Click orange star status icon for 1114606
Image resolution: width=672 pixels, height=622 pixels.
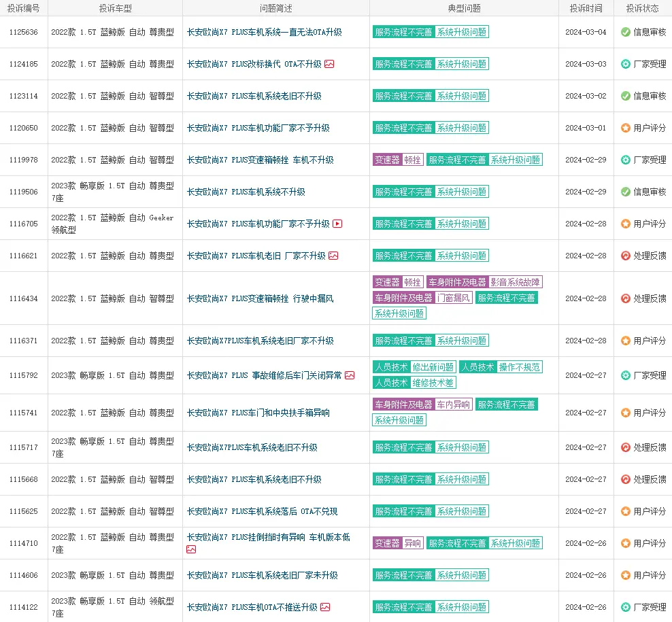[626, 575]
